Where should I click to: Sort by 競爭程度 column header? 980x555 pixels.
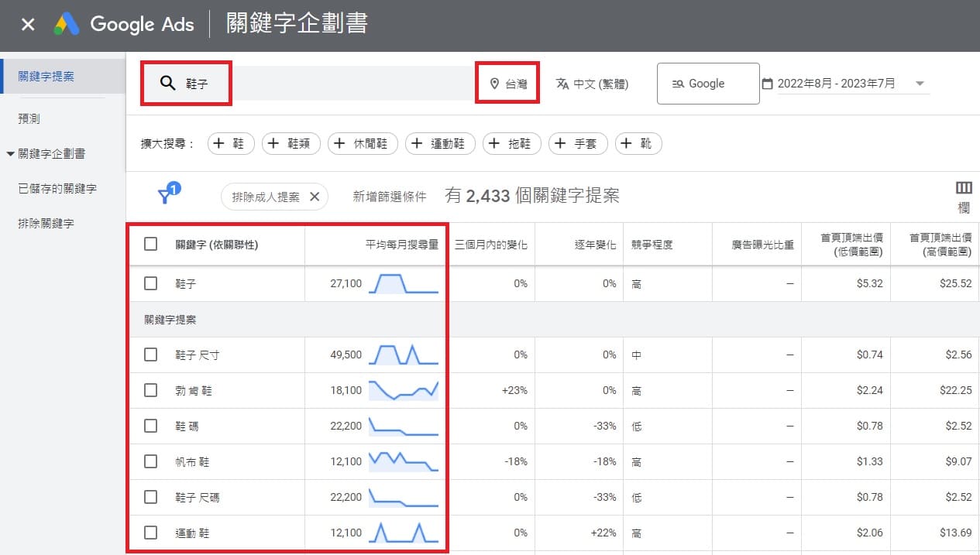point(652,245)
